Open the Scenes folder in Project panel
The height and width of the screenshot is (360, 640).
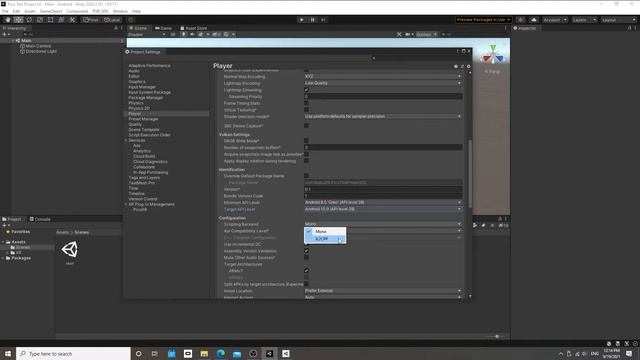[23, 247]
